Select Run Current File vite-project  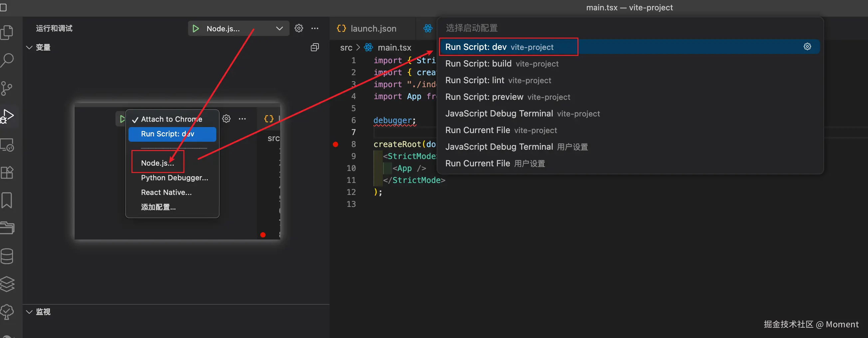point(629,130)
